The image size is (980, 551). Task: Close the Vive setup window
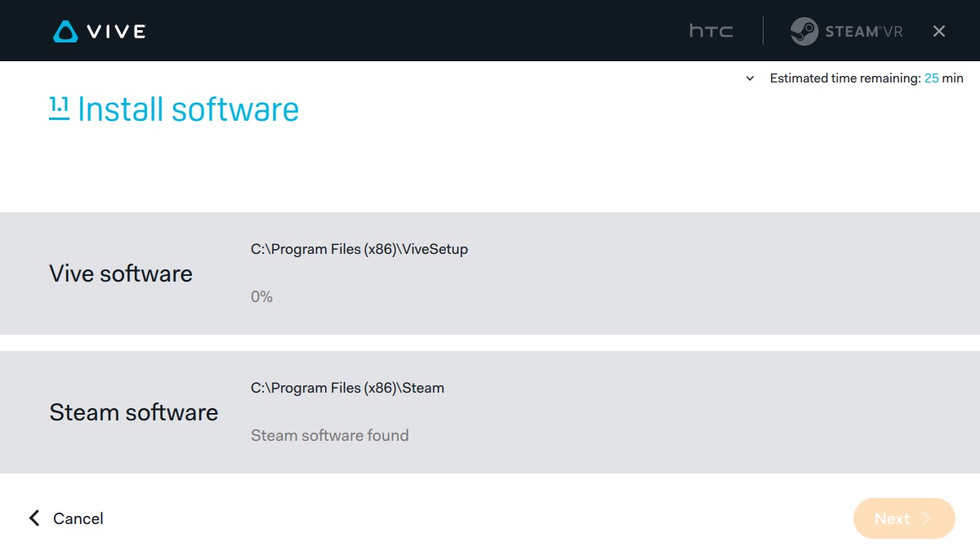(939, 31)
